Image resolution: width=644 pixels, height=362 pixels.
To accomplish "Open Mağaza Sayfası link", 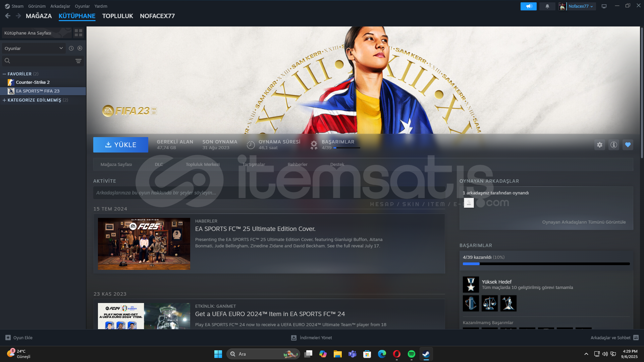I will [116, 164].
